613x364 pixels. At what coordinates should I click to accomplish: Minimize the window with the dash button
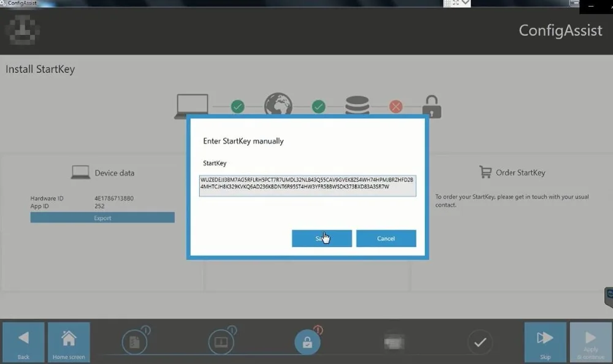(x=591, y=6)
